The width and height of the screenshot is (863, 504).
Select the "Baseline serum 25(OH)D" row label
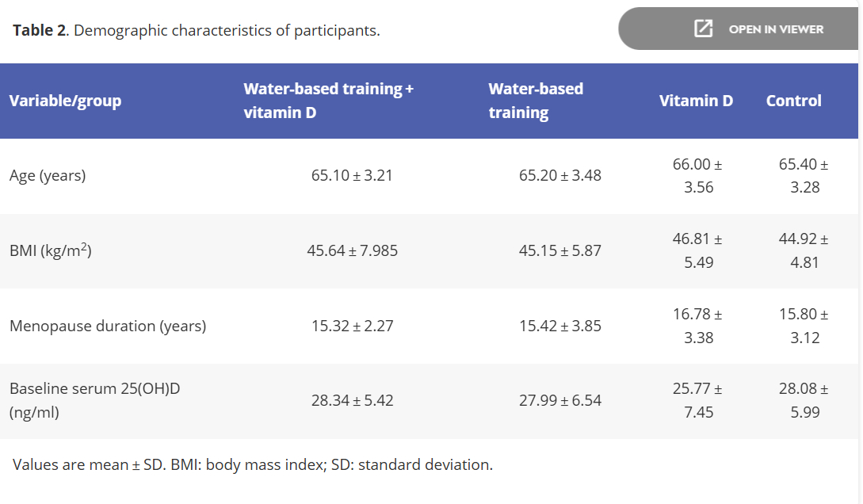coord(88,401)
